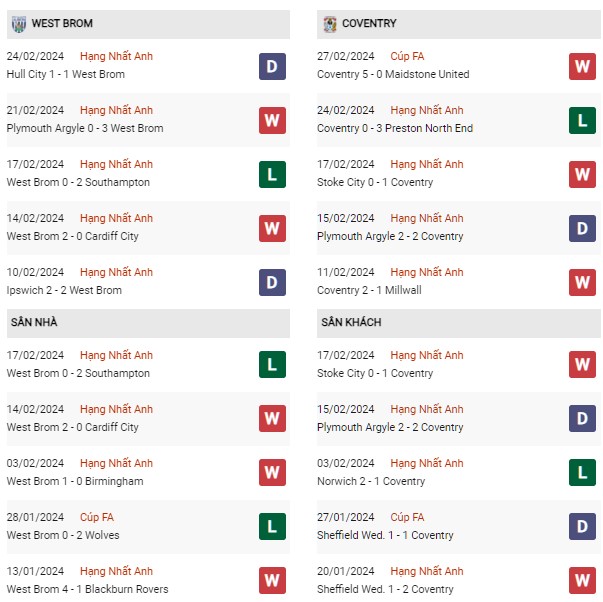The width and height of the screenshot is (603, 602).
Task: Open the Sheffield Wed. 1-2 Coventry match
Action: [x=385, y=589]
